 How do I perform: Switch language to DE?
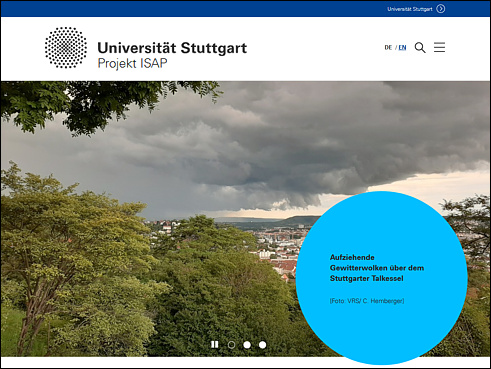pyautogui.click(x=388, y=47)
